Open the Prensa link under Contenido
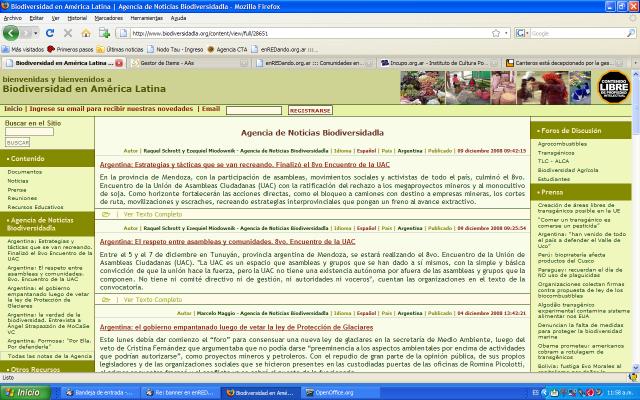The image size is (640, 400). [x=17, y=190]
